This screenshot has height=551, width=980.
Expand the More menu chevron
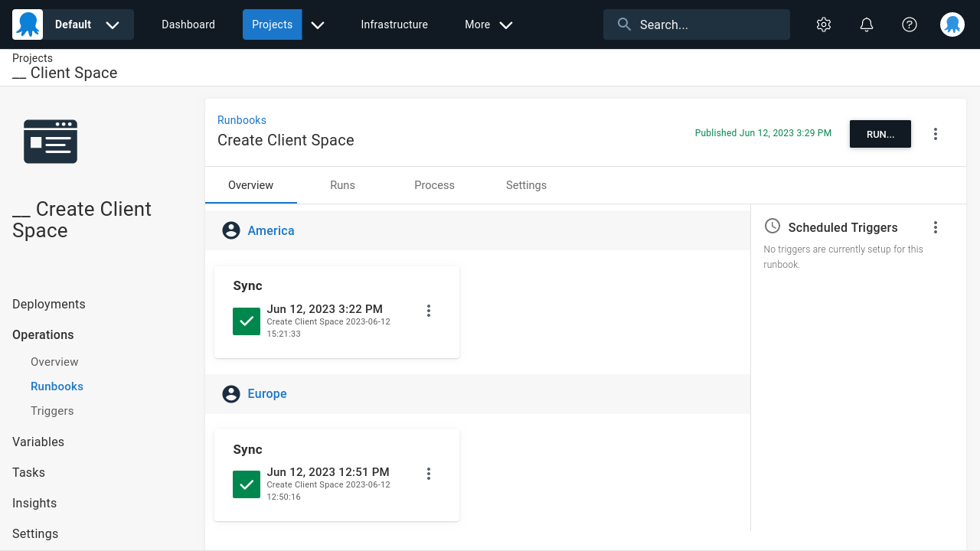click(506, 24)
